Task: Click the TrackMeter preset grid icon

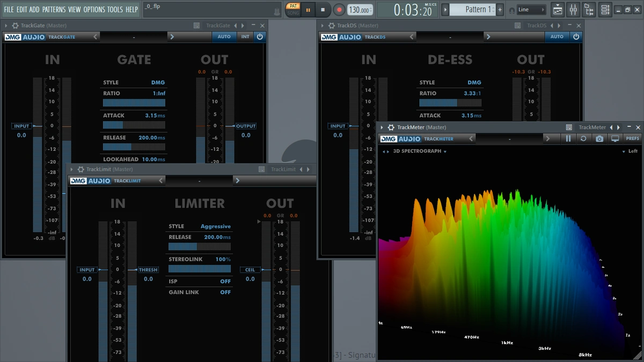Action: click(569, 128)
